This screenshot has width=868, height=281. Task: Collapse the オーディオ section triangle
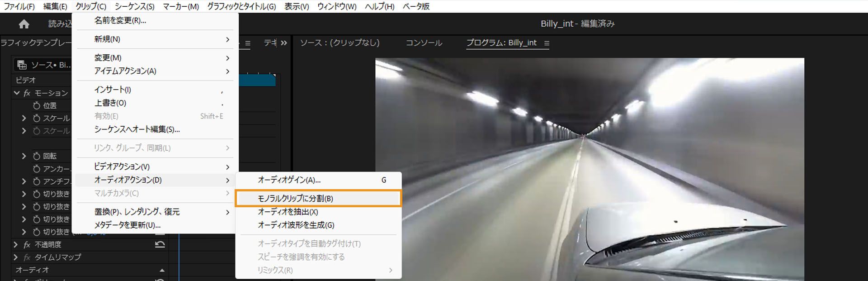click(x=162, y=270)
